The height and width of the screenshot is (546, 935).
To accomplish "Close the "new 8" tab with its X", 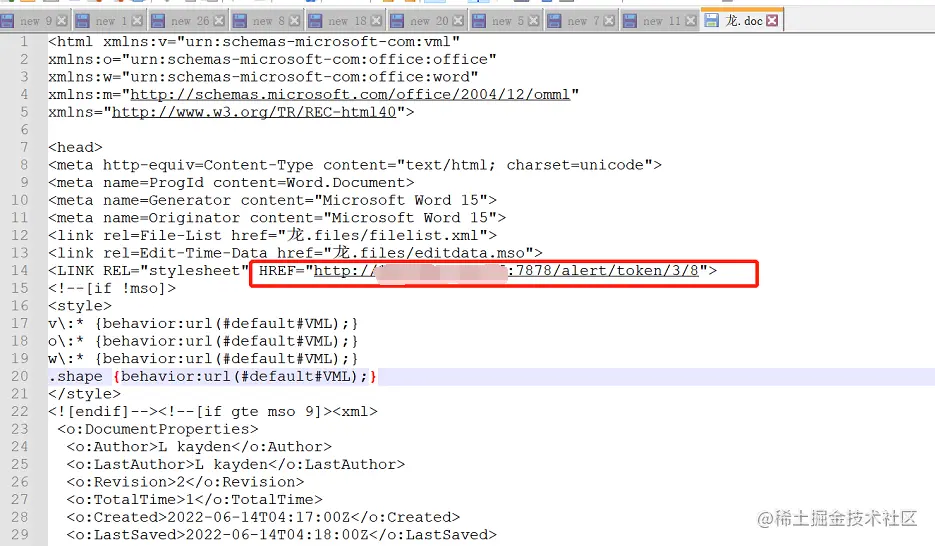I will 295,21.
